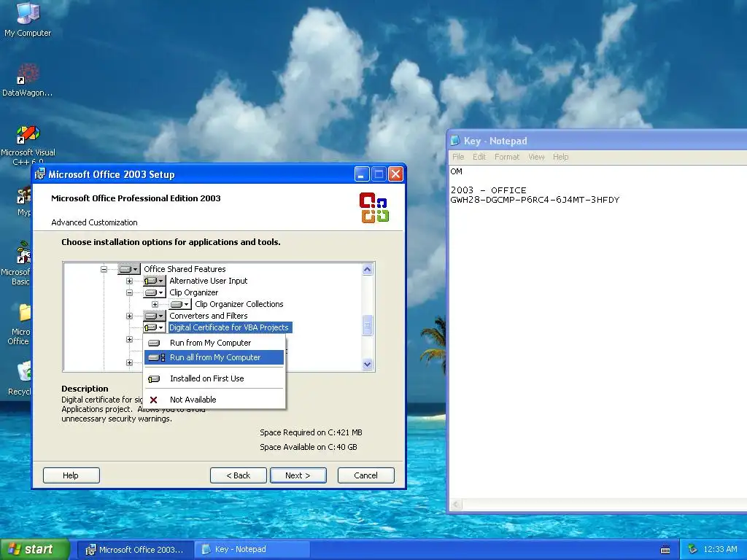This screenshot has width=747, height=560.
Task: Click the taskbar clock showing 12:33 AM
Action: click(x=720, y=550)
